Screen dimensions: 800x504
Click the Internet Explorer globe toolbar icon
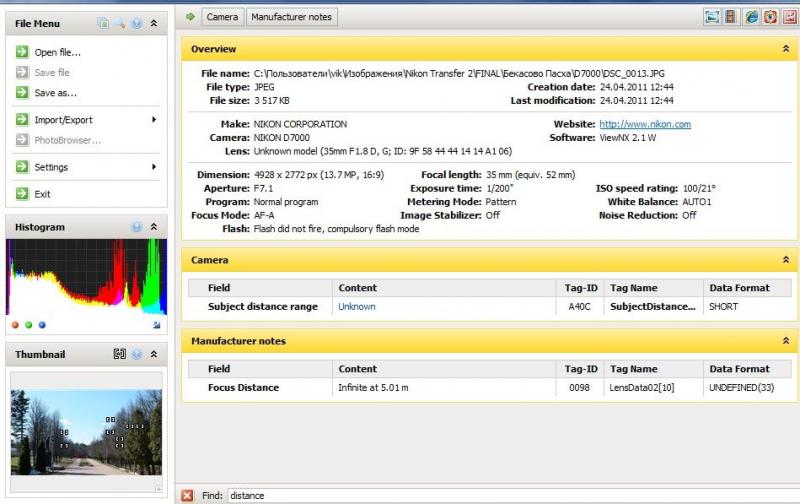[751, 17]
